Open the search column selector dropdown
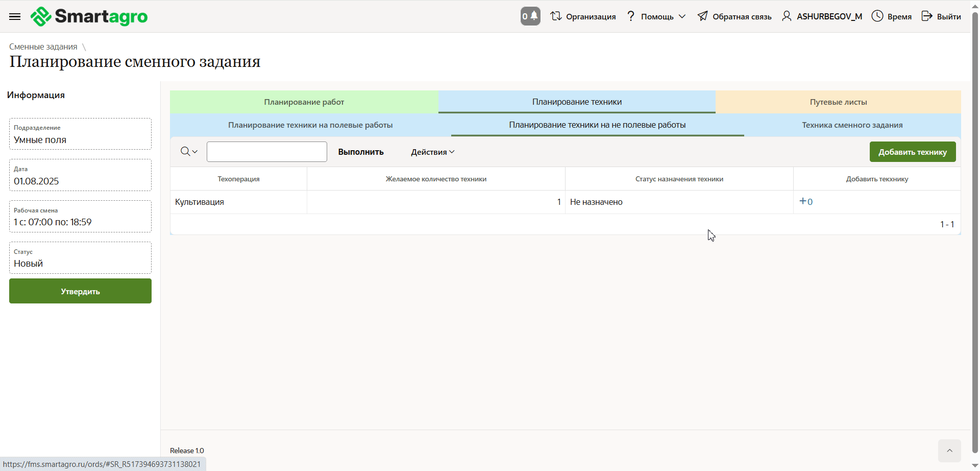Image resolution: width=980 pixels, height=471 pixels. [189, 152]
